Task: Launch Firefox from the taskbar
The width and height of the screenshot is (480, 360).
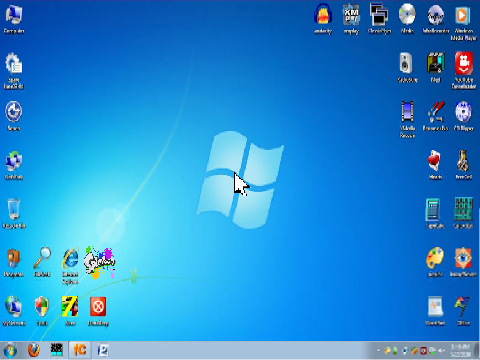Action: [x=33, y=350]
